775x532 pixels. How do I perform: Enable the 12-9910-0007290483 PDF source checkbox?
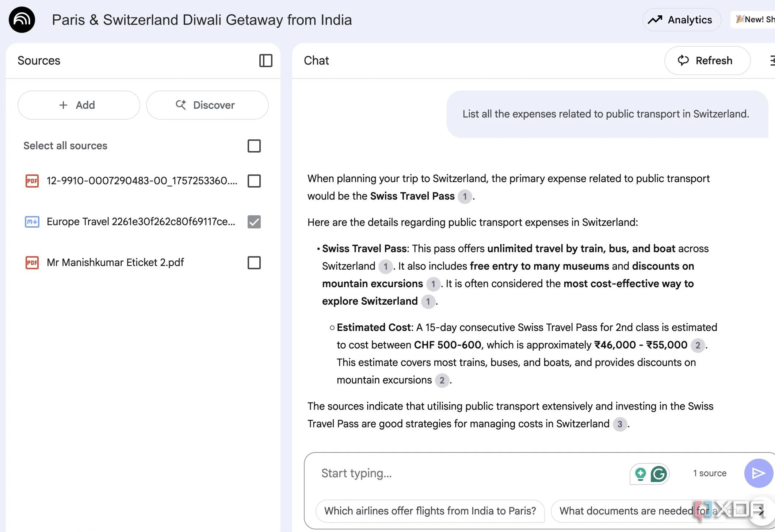254,181
